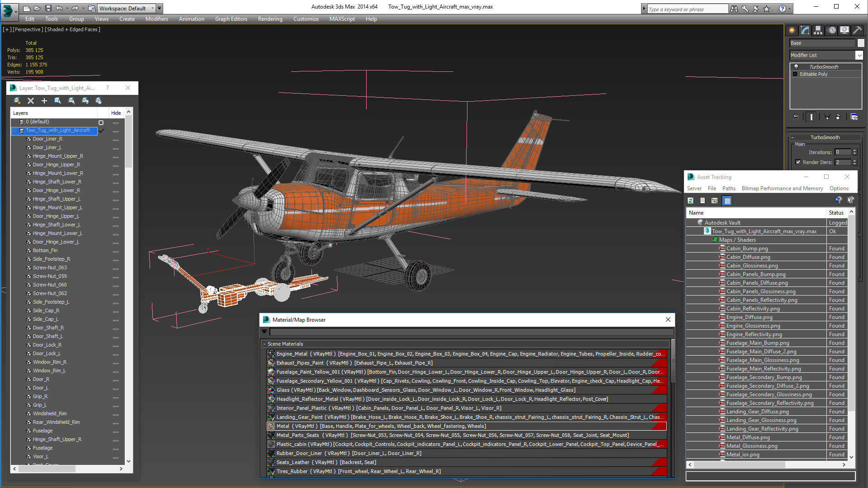This screenshot has height=488, width=868.
Task: Open the Material/Map Browser options arrow
Action: [x=264, y=332]
